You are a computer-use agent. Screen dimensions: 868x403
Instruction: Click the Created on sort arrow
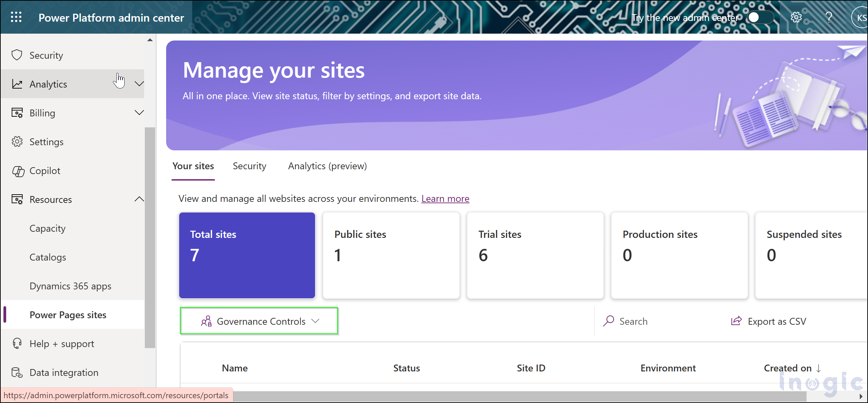click(x=819, y=368)
